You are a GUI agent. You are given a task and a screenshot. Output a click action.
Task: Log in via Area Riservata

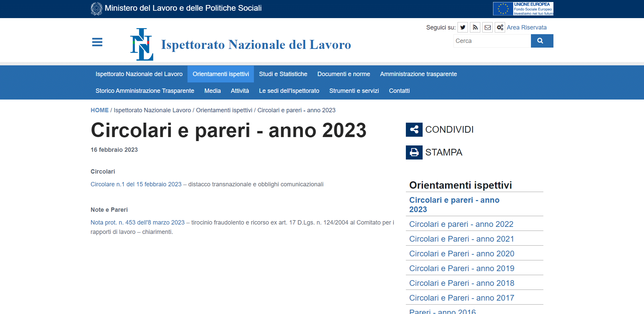(x=527, y=27)
